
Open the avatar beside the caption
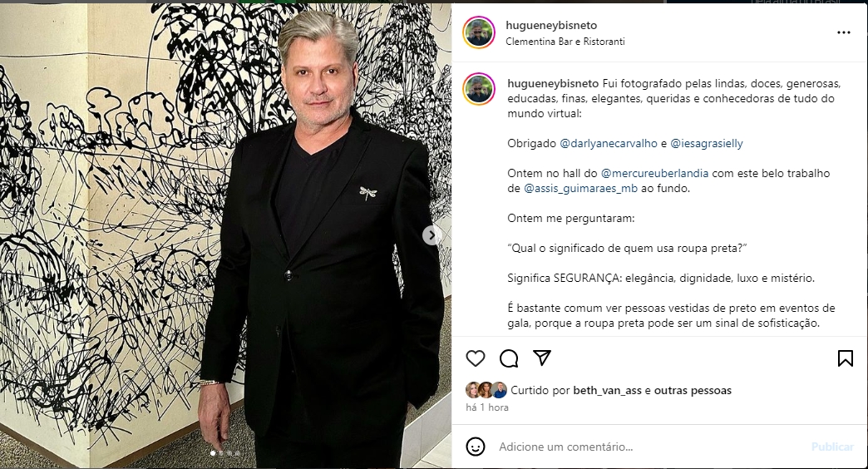[x=479, y=90]
